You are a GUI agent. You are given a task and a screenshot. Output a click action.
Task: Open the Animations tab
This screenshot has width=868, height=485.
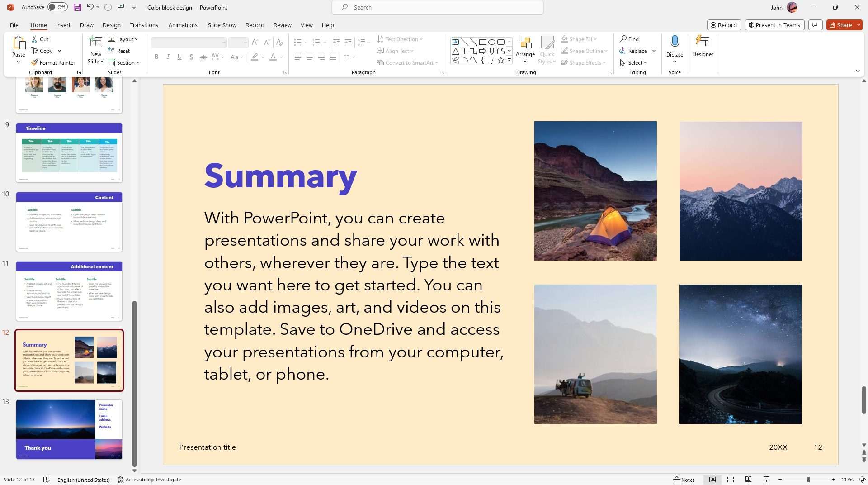183,25
